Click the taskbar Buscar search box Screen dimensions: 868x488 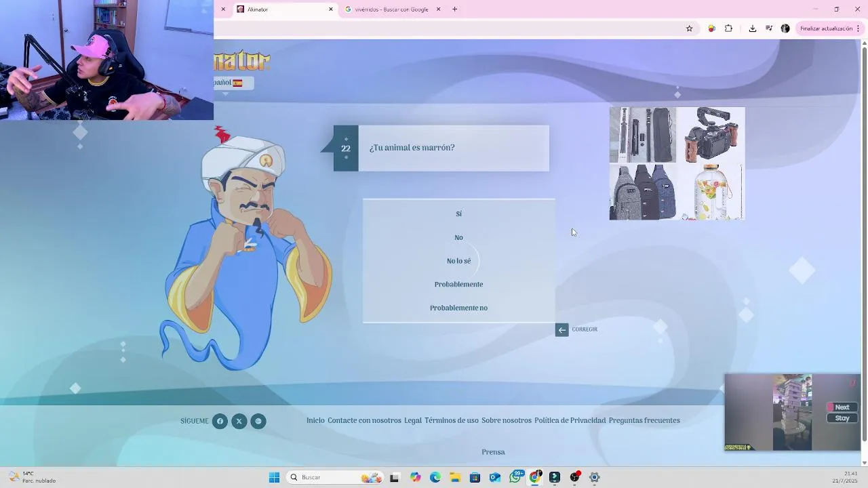point(335,477)
